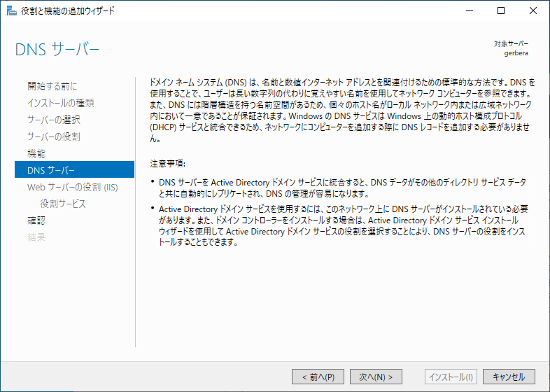The height and width of the screenshot is (392, 550).
Task: Click the < 前へ(P) button
Action: (318, 377)
